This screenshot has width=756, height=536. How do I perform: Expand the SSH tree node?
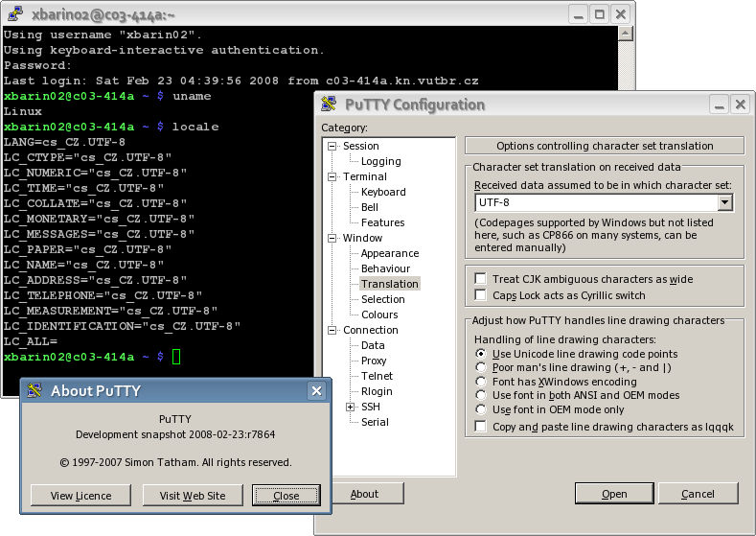point(351,408)
